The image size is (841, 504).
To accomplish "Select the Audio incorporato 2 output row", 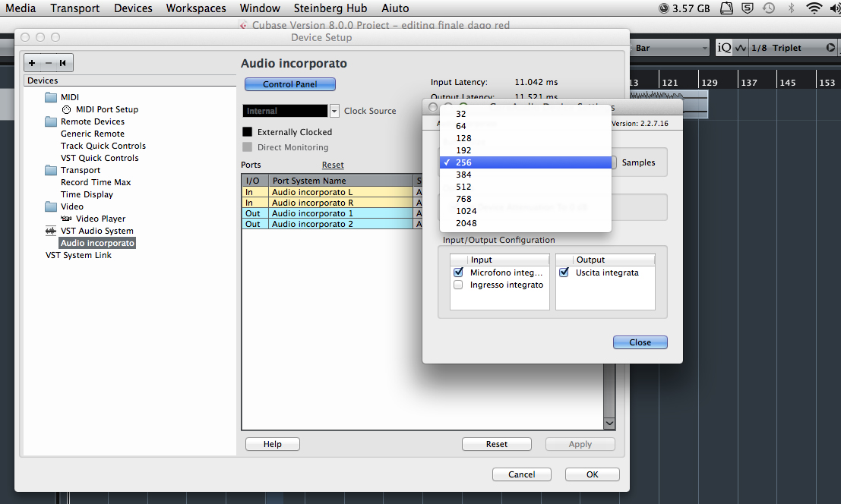I will [x=332, y=224].
